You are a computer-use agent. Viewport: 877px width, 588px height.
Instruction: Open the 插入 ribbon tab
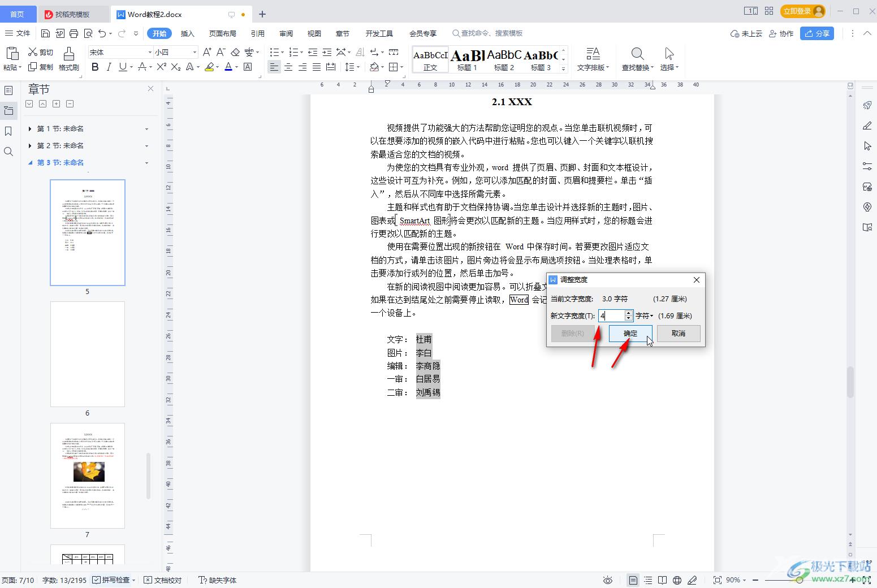187,33
